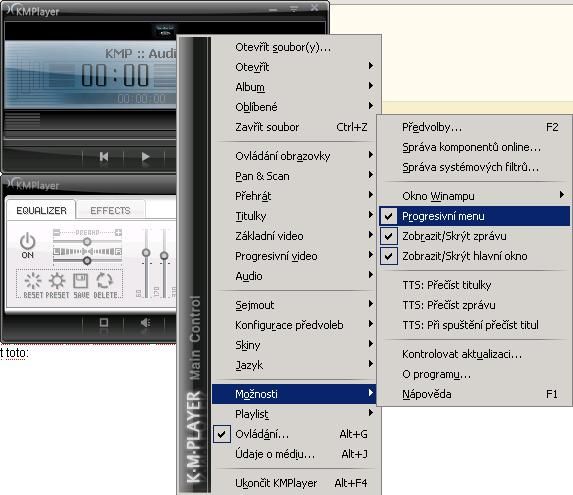The width and height of the screenshot is (573, 495).
Task: Expand the Přehrát submenu
Action: click(x=295, y=196)
